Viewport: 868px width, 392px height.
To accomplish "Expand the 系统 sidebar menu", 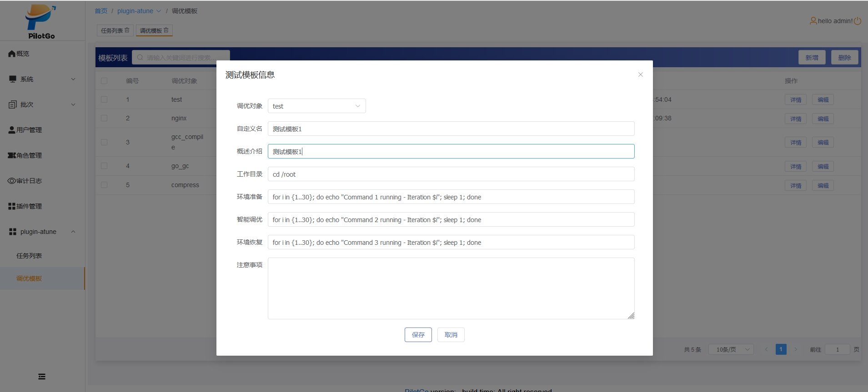I will (x=42, y=79).
